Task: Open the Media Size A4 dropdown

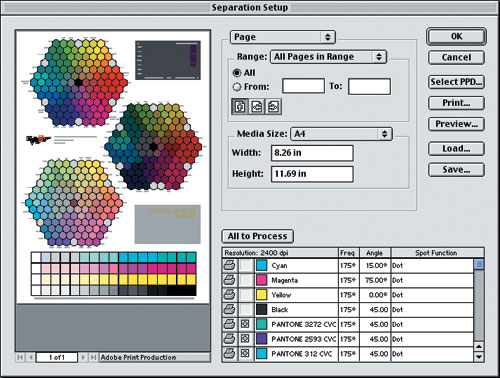Action: click(x=341, y=134)
